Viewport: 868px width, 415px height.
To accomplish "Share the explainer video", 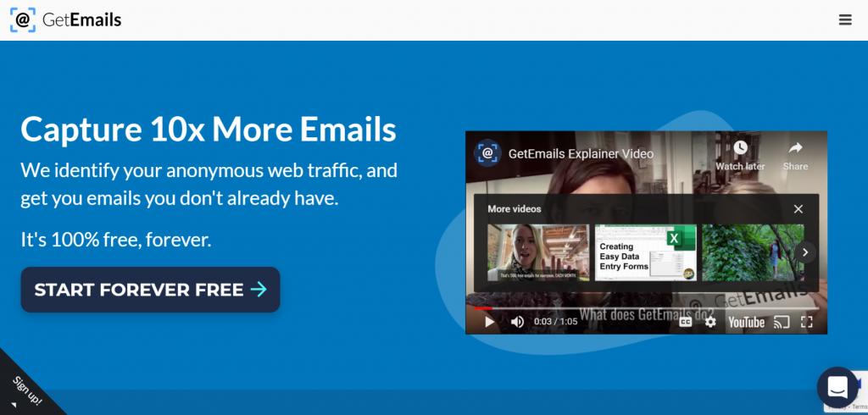I will [795, 155].
